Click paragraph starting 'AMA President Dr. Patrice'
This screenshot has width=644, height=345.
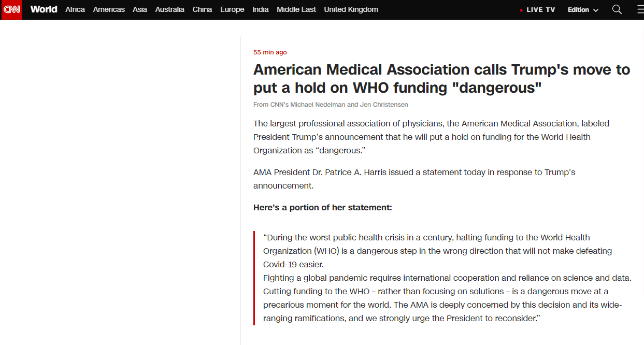[414, 179]
